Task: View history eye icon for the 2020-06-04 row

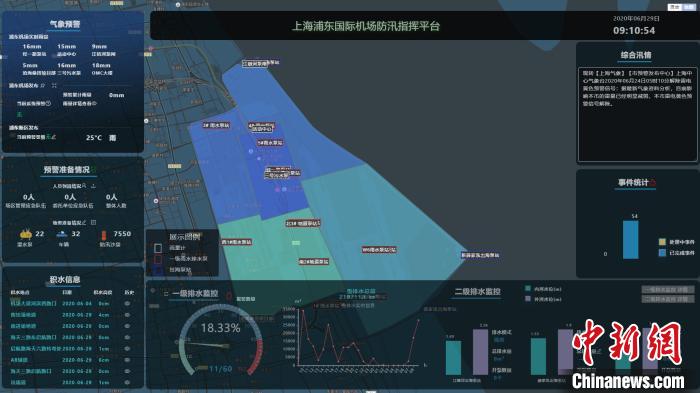Action: point(128,303)
